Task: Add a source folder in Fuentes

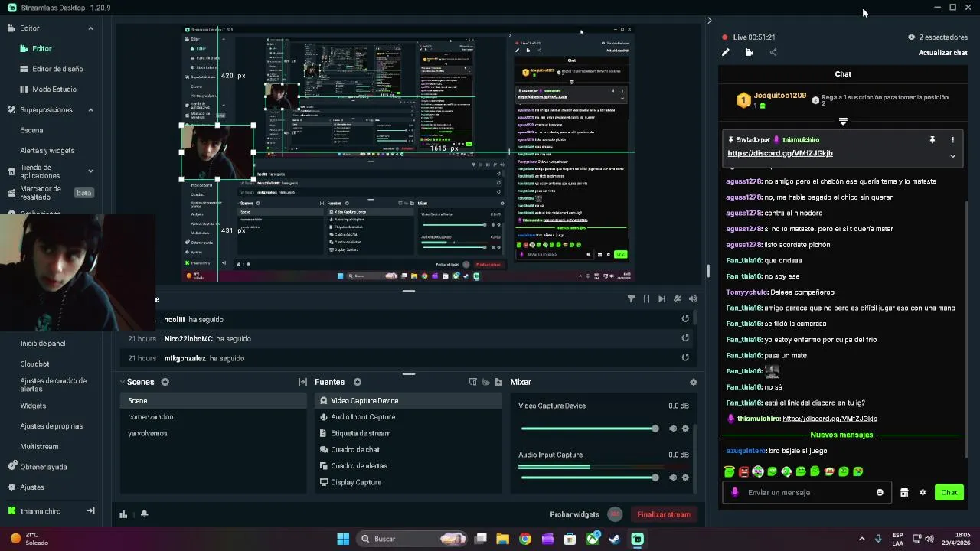Action: click(498, 382)
